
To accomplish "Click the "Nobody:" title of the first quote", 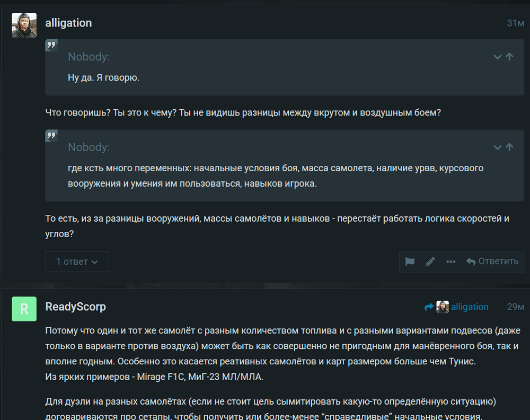I will [x=89, y=57].
